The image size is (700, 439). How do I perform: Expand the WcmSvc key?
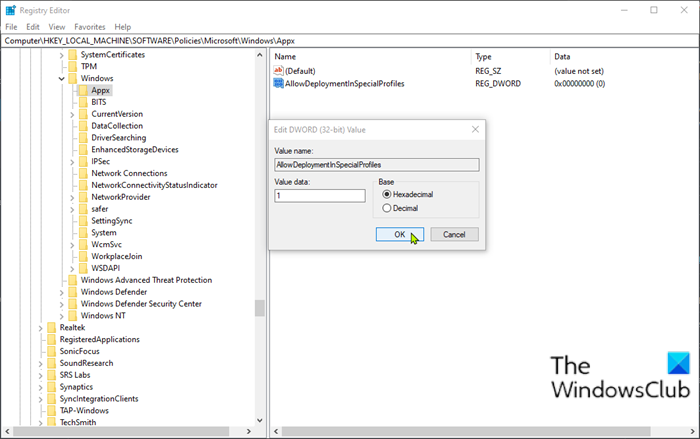(72, 245)
